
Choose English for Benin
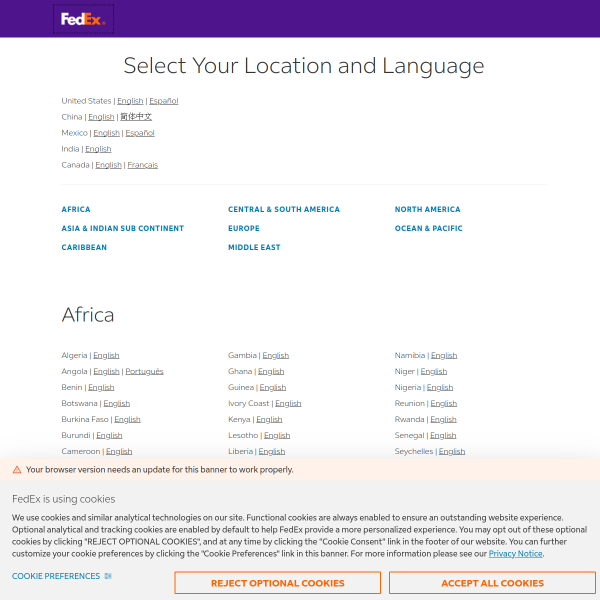point(101,388)
